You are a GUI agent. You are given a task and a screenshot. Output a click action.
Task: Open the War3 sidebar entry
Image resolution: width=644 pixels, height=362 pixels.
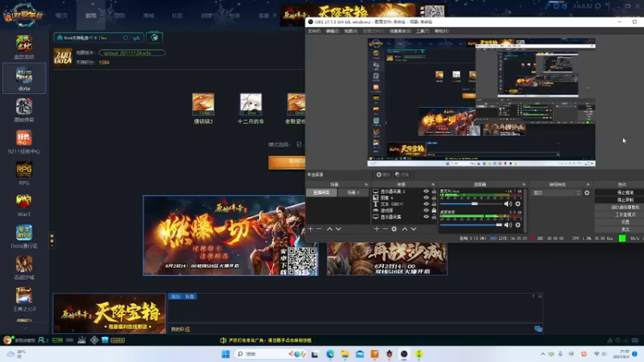[24, 205]
